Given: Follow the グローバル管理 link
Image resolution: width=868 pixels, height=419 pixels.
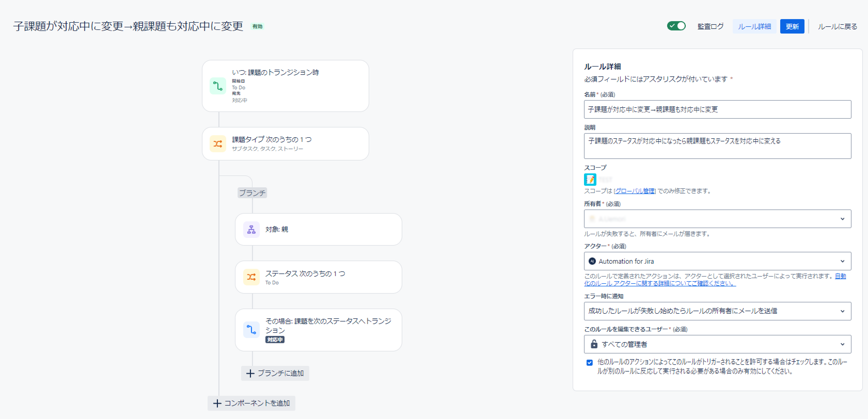Looking at the screenshot, I should [x=635, y=191].
